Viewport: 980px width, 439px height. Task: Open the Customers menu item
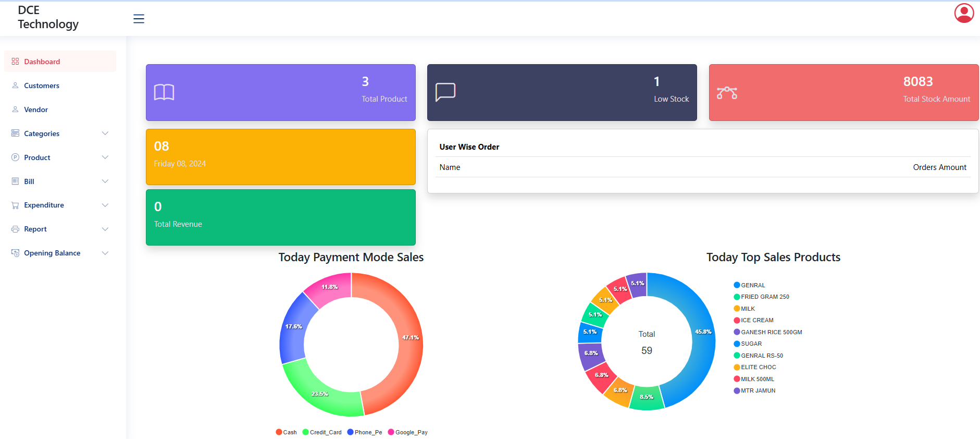point(42,86)
